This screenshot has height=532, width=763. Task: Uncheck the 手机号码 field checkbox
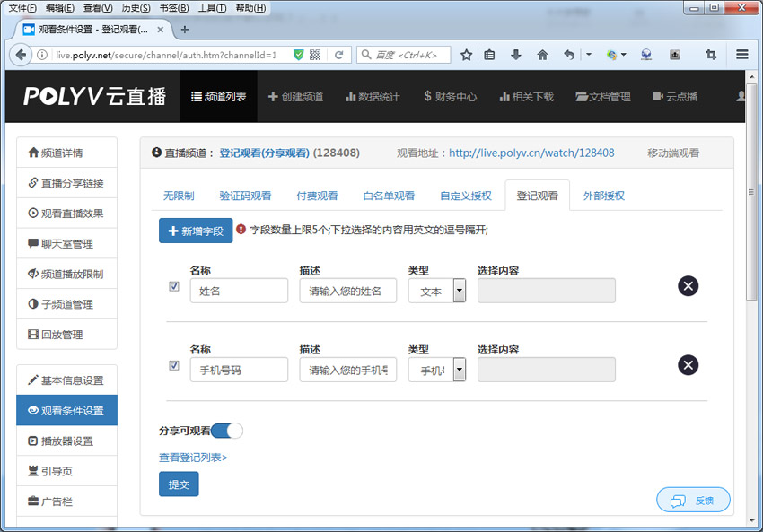click(x=173, y=366)
